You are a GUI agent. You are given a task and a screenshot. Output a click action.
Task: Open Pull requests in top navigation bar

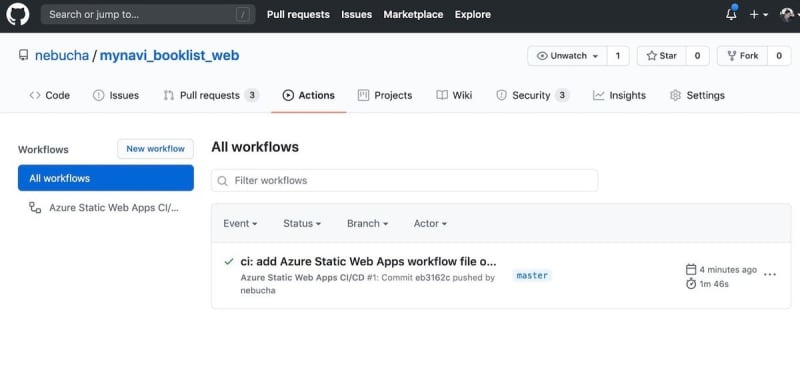pyautogui.click(x=298, y=15)
